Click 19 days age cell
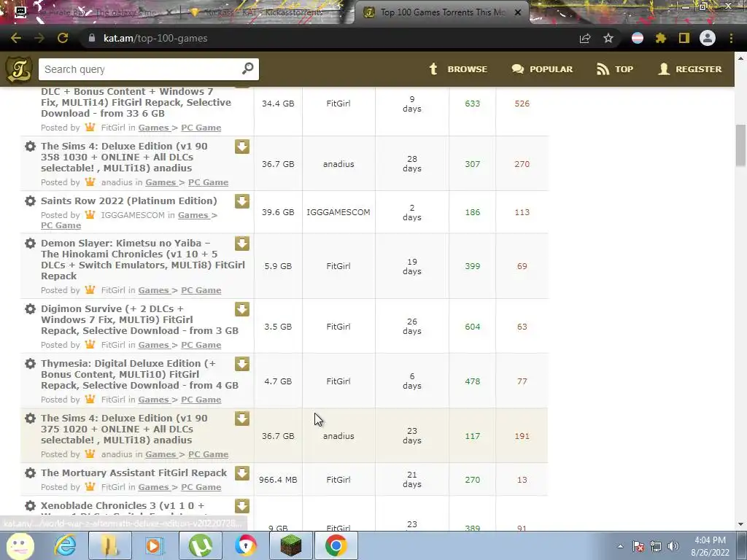This screenshot has width=747, height=560. pos(412,266)
